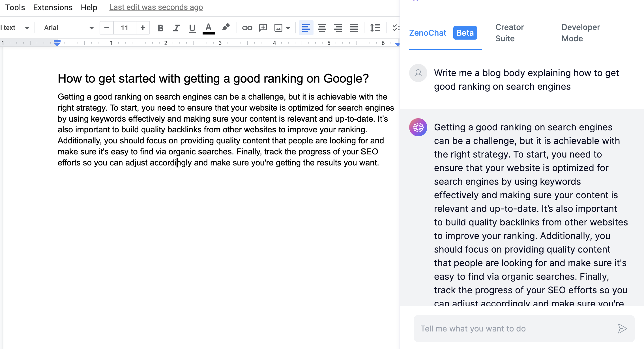The width and height of the screenshot is (644, 349).
Task: Open the image insert options arrow
Action: coord(288,28)
